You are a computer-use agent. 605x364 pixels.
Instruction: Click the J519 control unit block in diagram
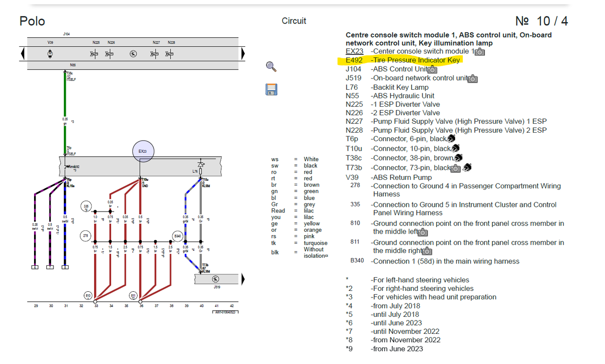(217, 279)
